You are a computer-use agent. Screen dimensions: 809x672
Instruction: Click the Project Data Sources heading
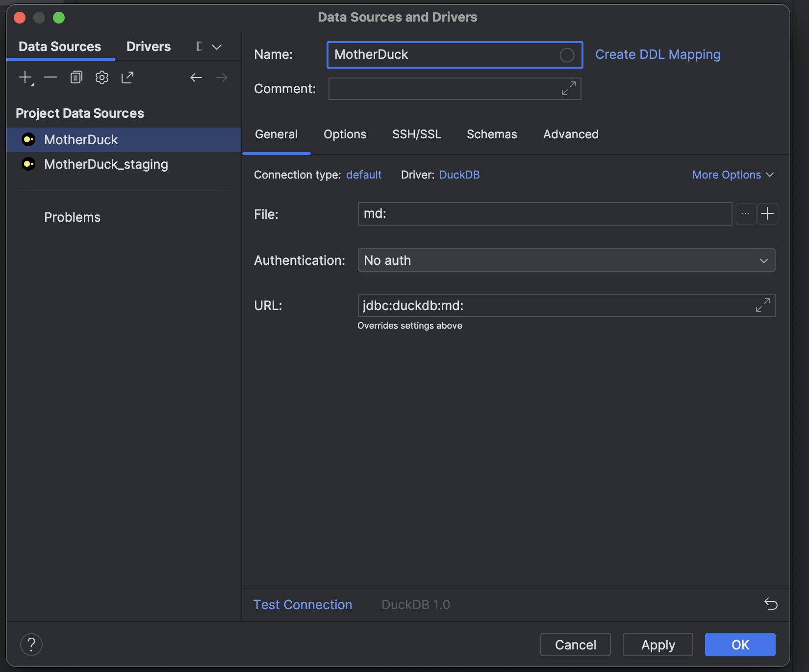pyautogui.click(x=80, y=113)
